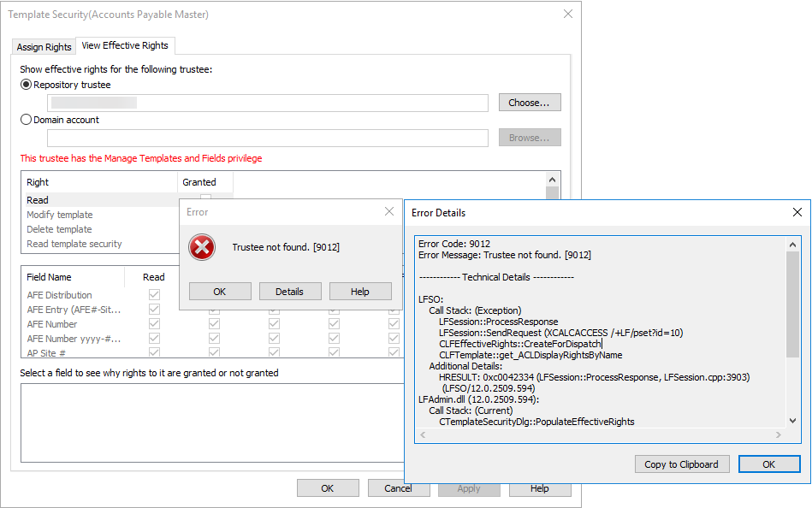Click OK in Template Security dialog
Viewport: 812px width, 508px height.
(x=328, y=488)
